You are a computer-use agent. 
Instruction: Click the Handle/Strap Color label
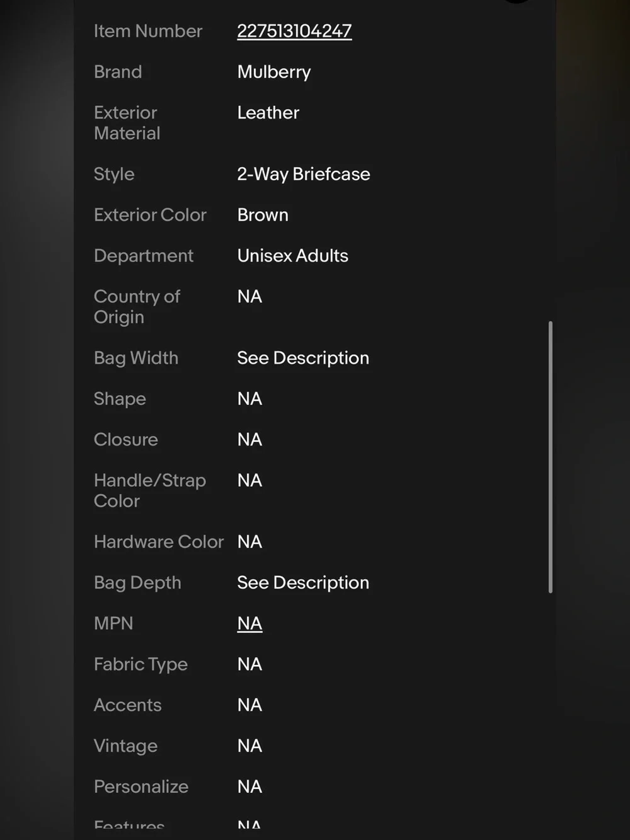tap(150, 491)
